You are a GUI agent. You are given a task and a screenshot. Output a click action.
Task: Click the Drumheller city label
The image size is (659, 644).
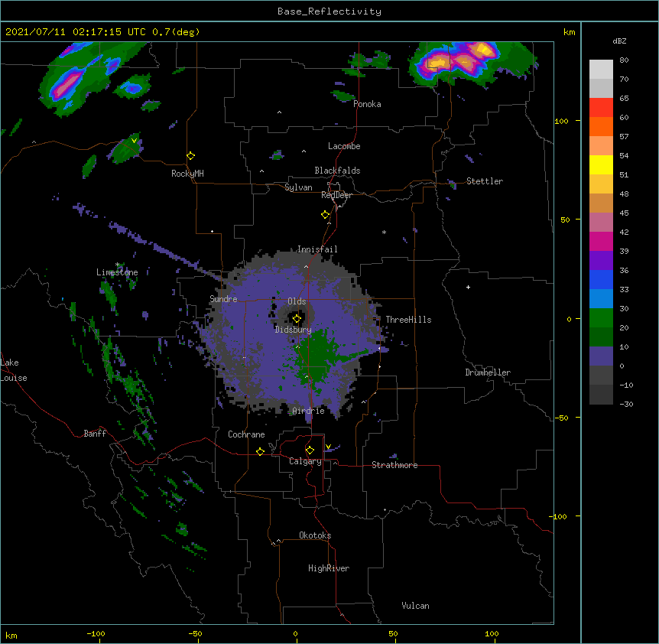488,372
